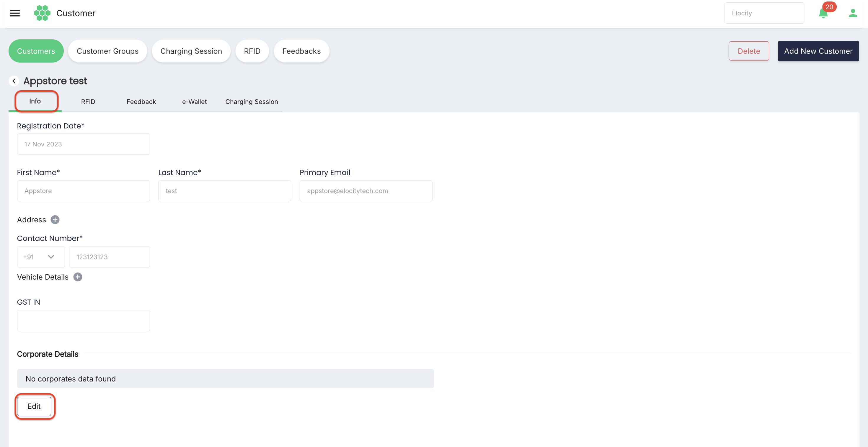Select the Info sub-tab
This screenshot has width=868, height=447.
point(35,101)
